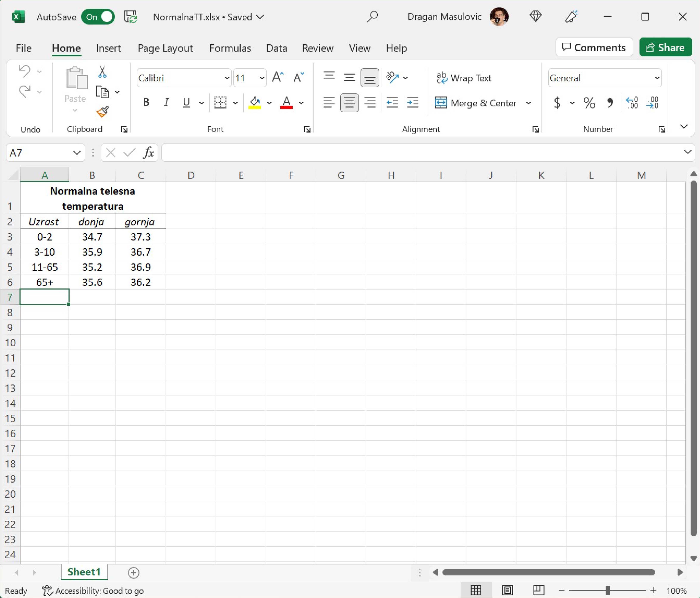This screenshot has height=598, width=700.
Task: Click the Cut scissors icon
Action: (102, 72)
